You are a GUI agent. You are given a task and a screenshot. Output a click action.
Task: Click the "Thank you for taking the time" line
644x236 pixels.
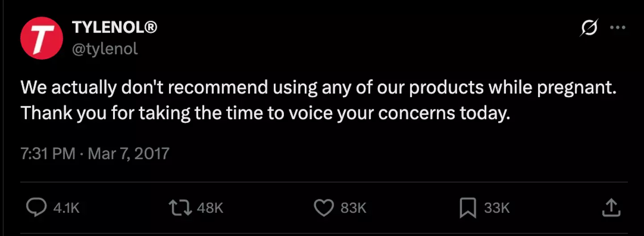(266, 113)
